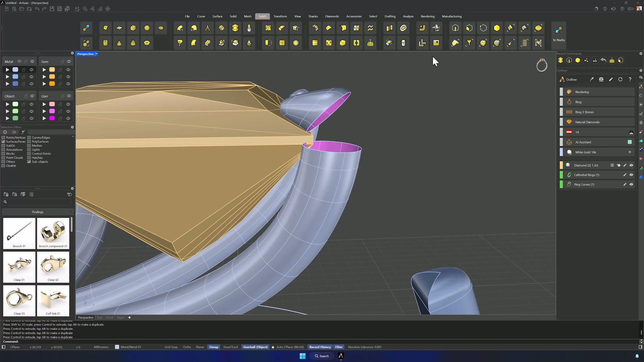Image resolution: width=644 pixels, height=362 pixels.
Task: Open the Manufacturing menu
Action: point(452,16)
